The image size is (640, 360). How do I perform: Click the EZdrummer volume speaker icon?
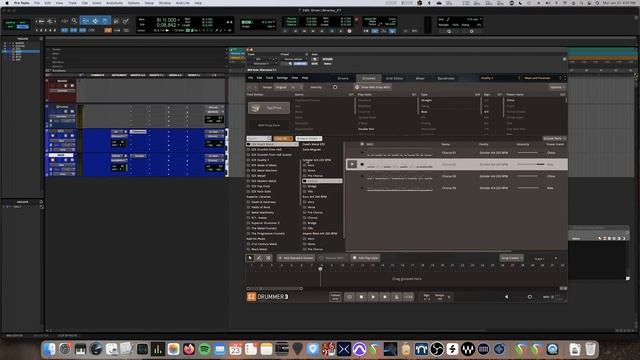coord(507,297)
